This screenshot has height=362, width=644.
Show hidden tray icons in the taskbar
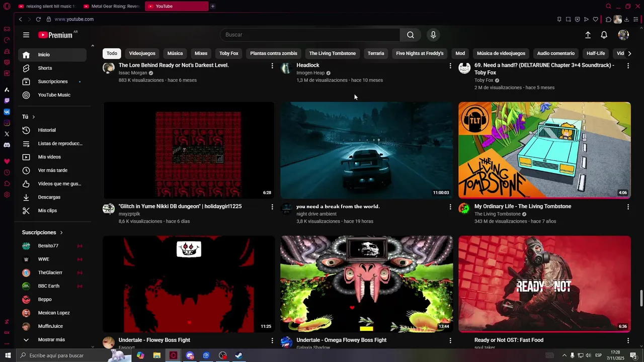564,355
